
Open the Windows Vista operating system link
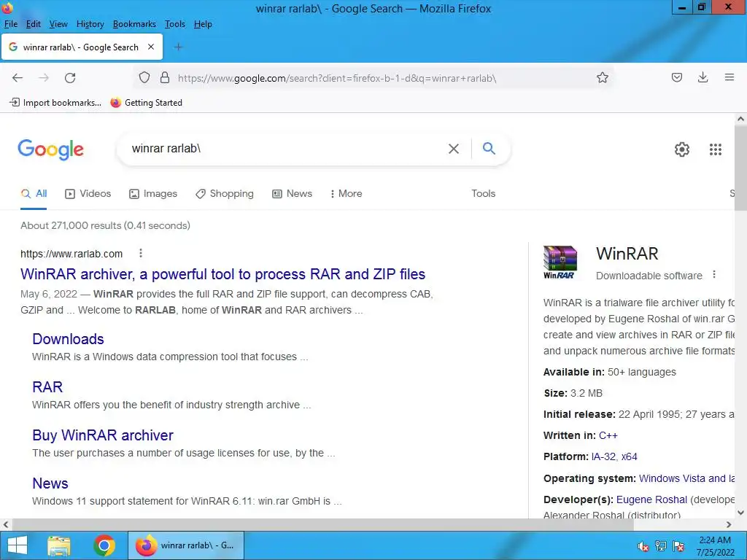click(686, 478)
